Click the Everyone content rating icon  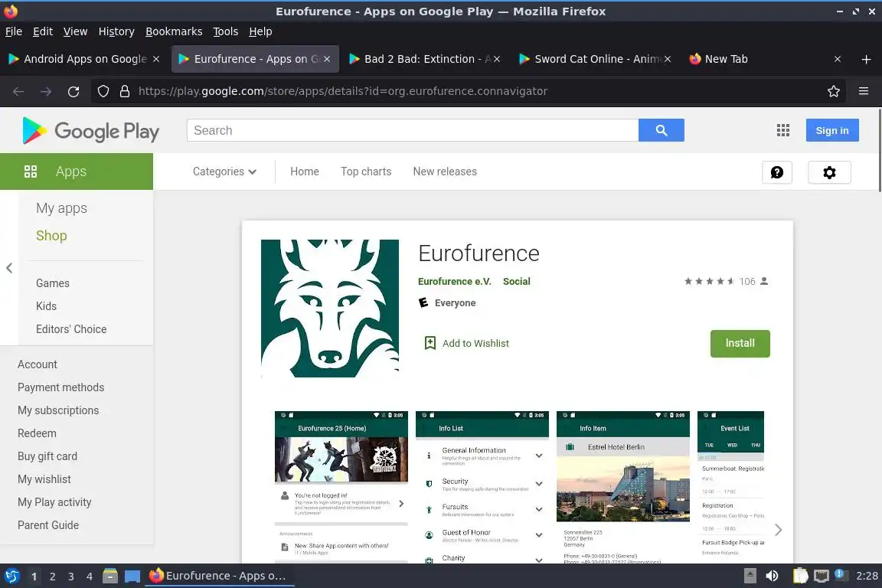click(423, 302)
